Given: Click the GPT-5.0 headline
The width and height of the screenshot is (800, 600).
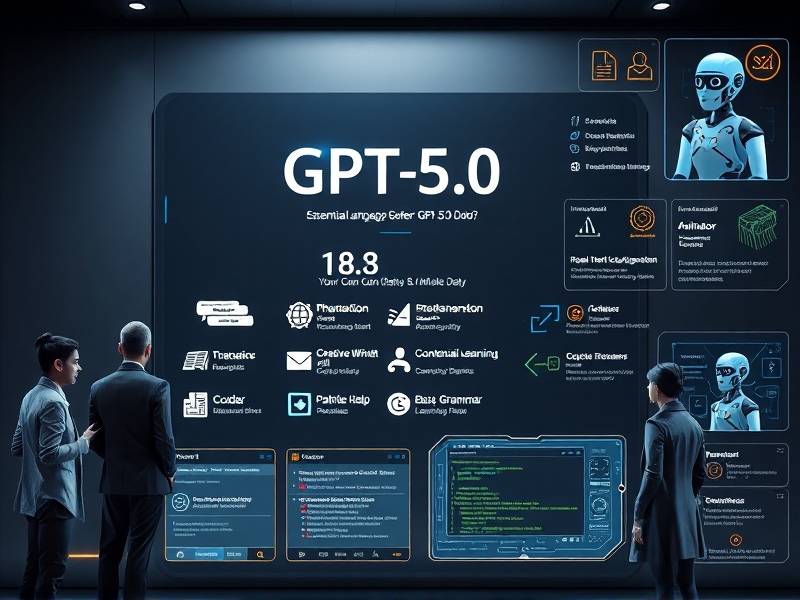Looking at the screenshot, I should point(392,171).
